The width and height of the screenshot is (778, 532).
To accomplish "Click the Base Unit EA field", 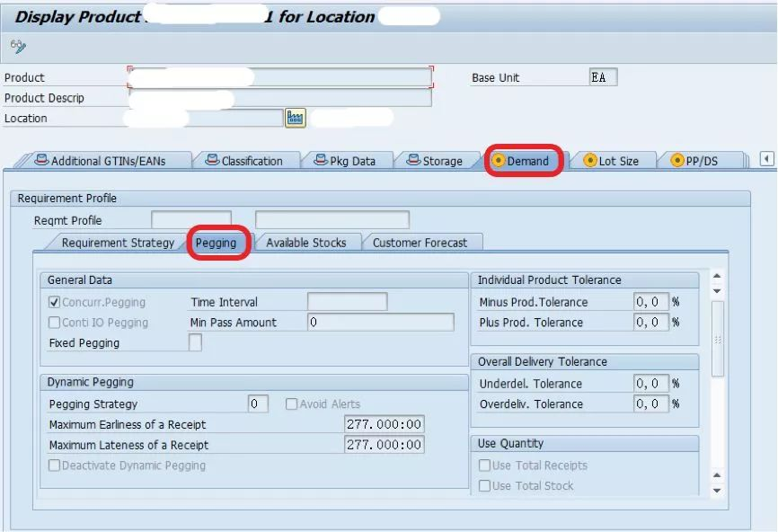I will [604, 77].
